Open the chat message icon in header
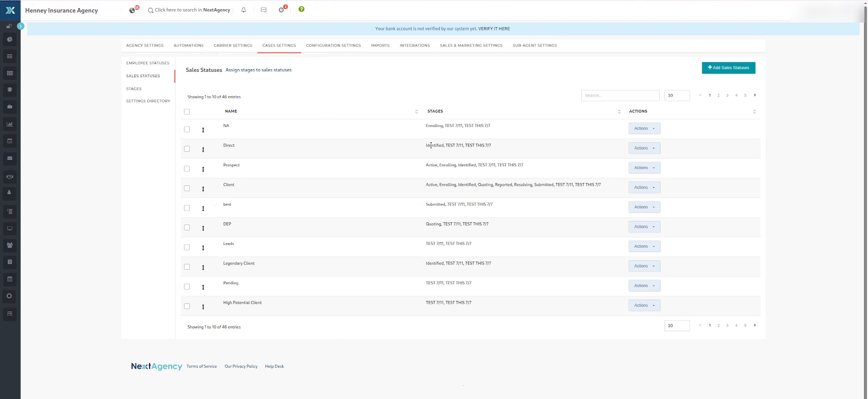This screenshot has height=399, width=868. point(264,10)
